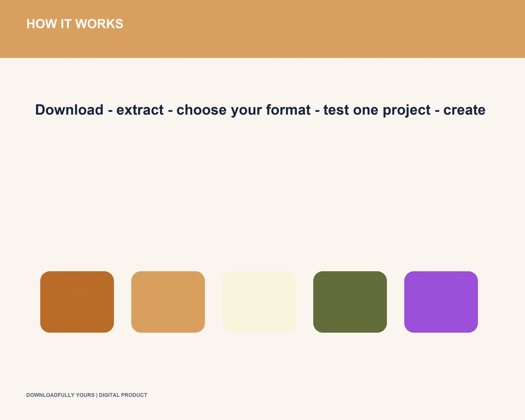Click the word WORKS in the header

tap(99, 24)
